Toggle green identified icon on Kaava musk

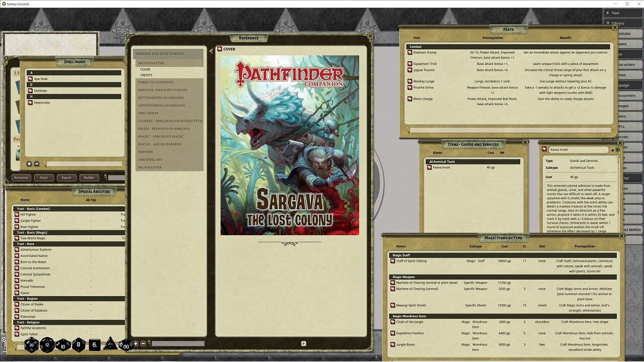click(x=617, y=150)
